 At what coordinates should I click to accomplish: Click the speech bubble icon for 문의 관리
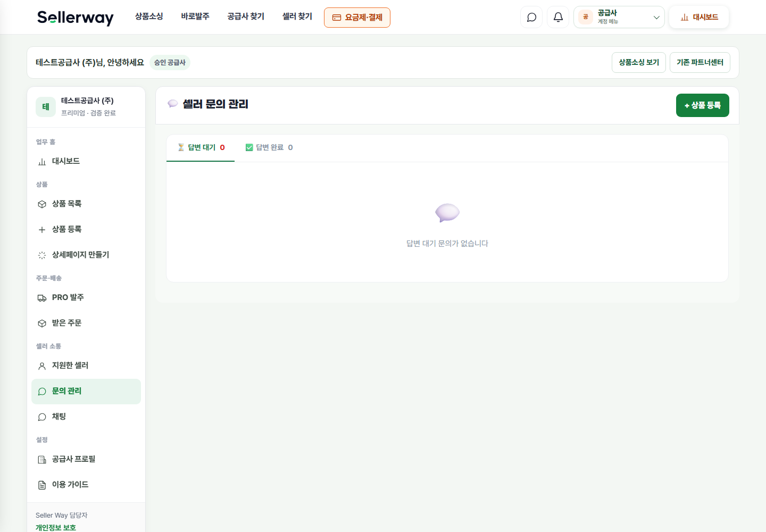tap(42, 392)
